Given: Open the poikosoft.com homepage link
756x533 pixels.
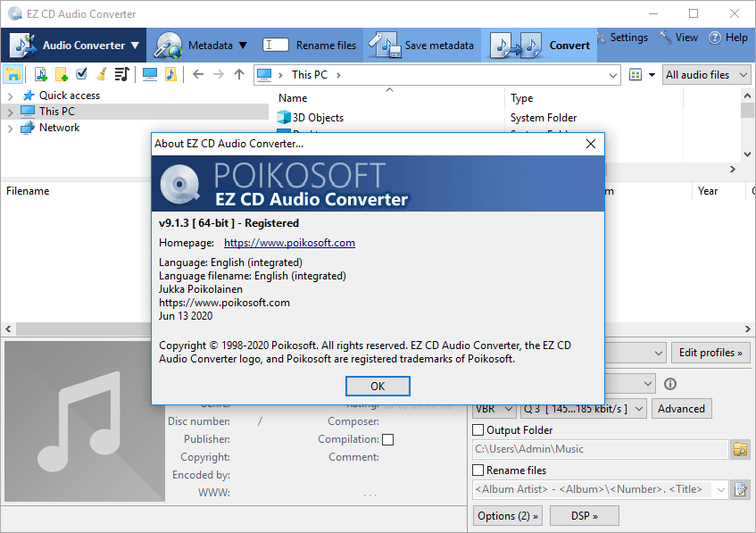Looking at the screenshot, I should coord(289,243).
